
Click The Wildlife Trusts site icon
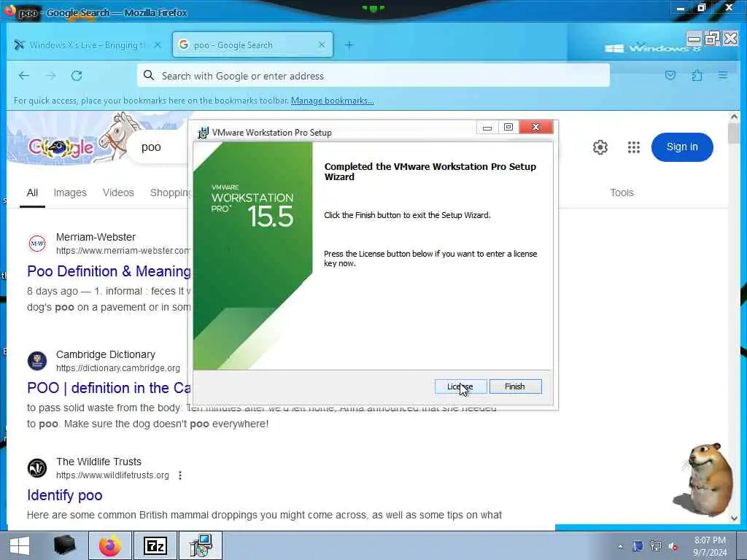coord(37,468)
